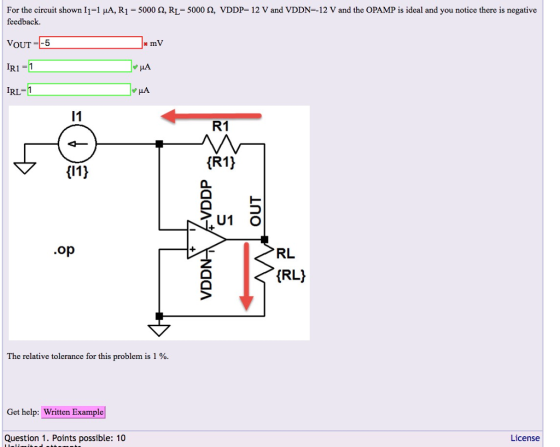Click the '{R1}' parameter label
This screenshot has height=447, width=560.
[221, 162]
